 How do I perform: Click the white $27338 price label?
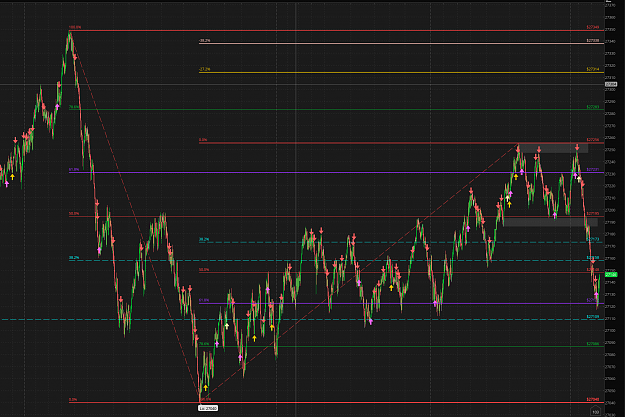[x=593, y=41]
